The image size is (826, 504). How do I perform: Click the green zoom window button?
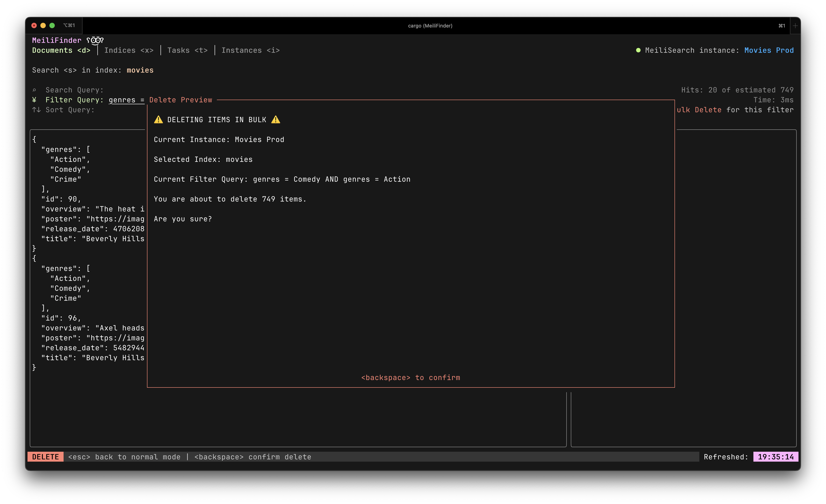pyautogui.click(x=52, y=25)
